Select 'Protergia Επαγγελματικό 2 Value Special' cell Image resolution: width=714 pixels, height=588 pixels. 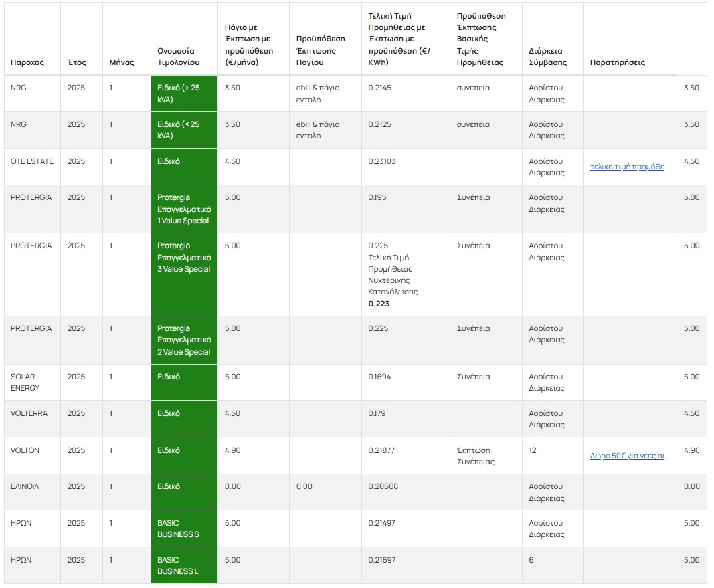[x=185, y=340]
